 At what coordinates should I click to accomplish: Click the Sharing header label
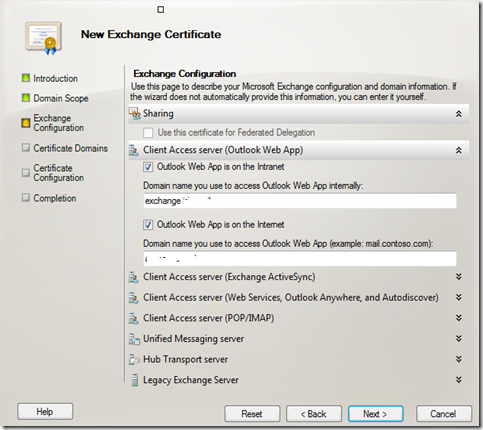click(x=158, y=114)
